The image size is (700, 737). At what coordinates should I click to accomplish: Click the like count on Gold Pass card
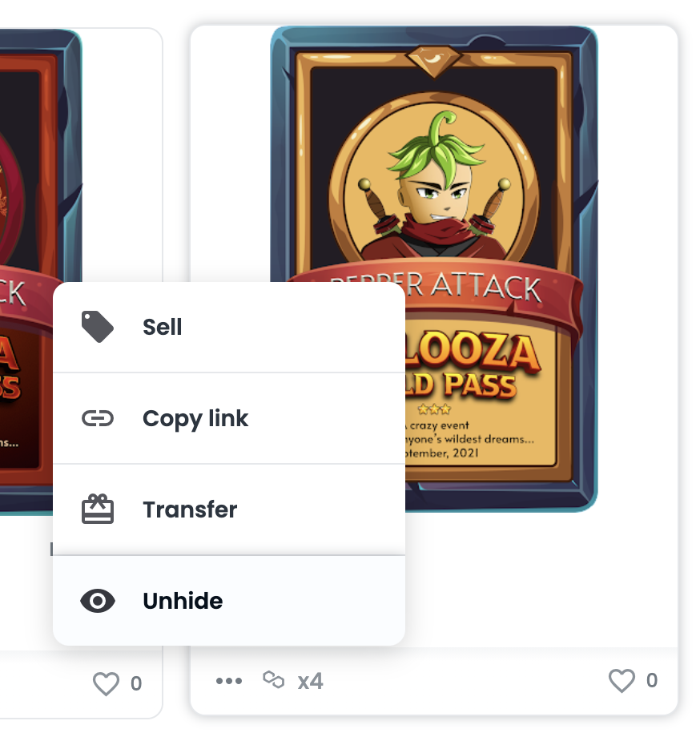point(652,680)
